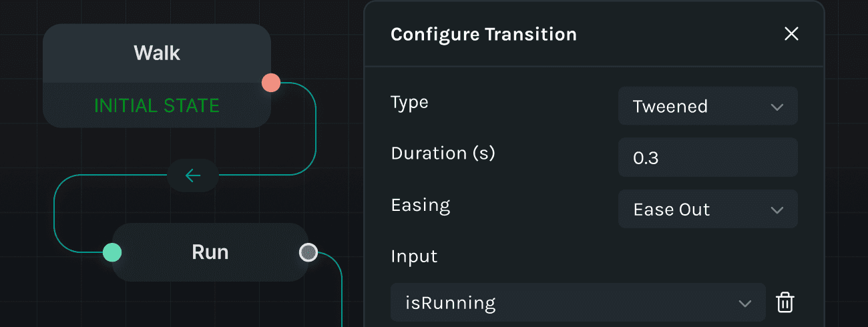Image resolution: width=868 pixels, height=327 pixels.
Task: Close the Configure Transition panel
Action: (x=791, y=34)
